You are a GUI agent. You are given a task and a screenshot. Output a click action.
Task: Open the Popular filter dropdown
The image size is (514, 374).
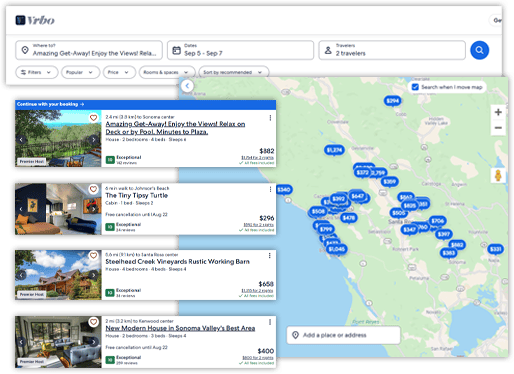pyautogui.click(x=80, y=72)
